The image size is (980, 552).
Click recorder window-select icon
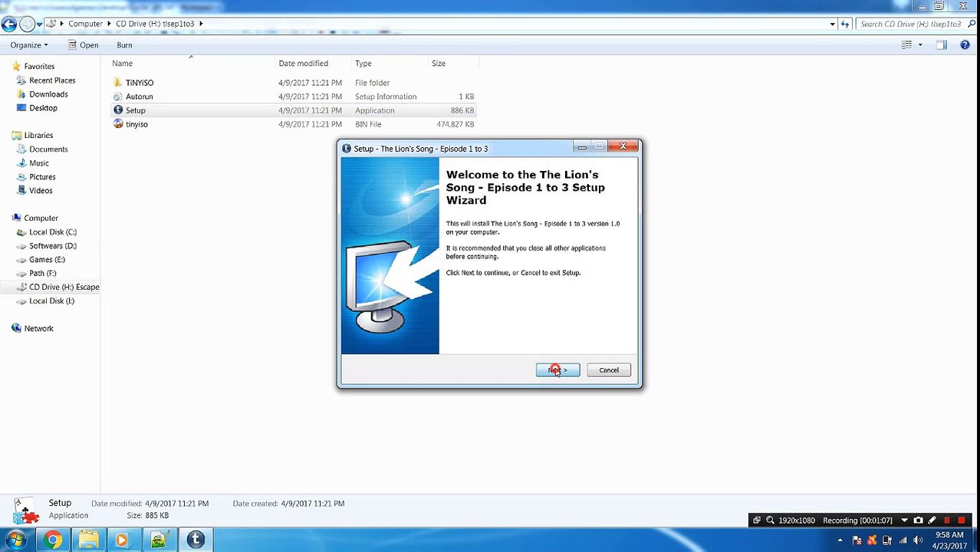tap(757, 521)
